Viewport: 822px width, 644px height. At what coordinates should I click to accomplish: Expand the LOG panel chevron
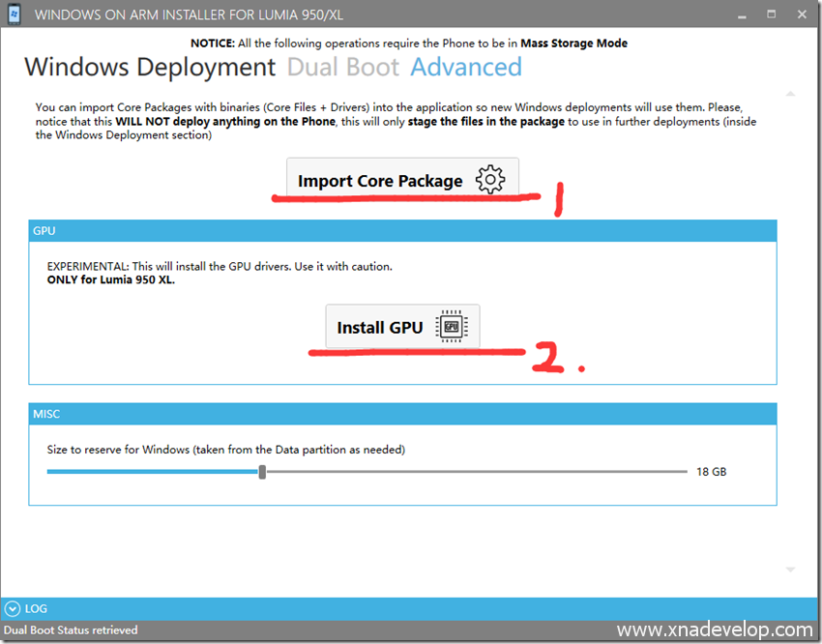pos(13,608)
